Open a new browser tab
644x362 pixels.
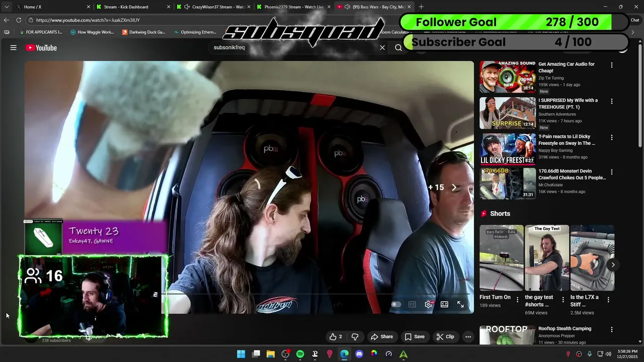(x=421, y=7)
